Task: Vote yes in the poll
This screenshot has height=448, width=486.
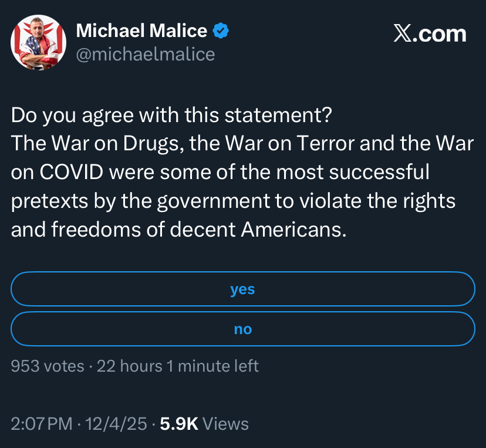Action: click(242, 289)
